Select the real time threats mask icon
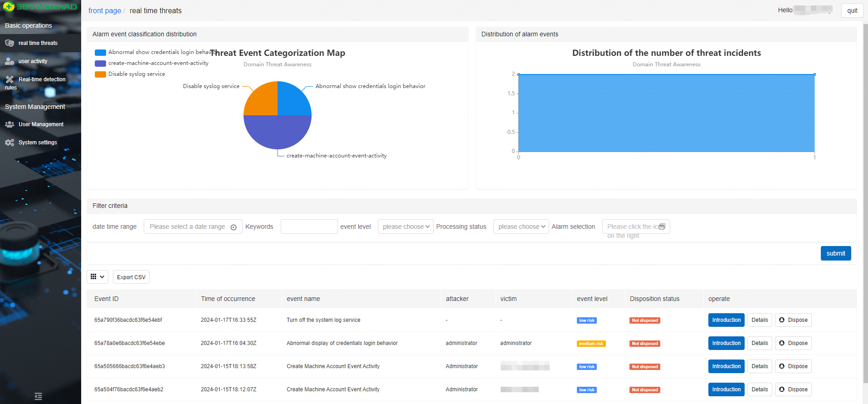This screenshot has width=868, height=404. coord(10,43)
